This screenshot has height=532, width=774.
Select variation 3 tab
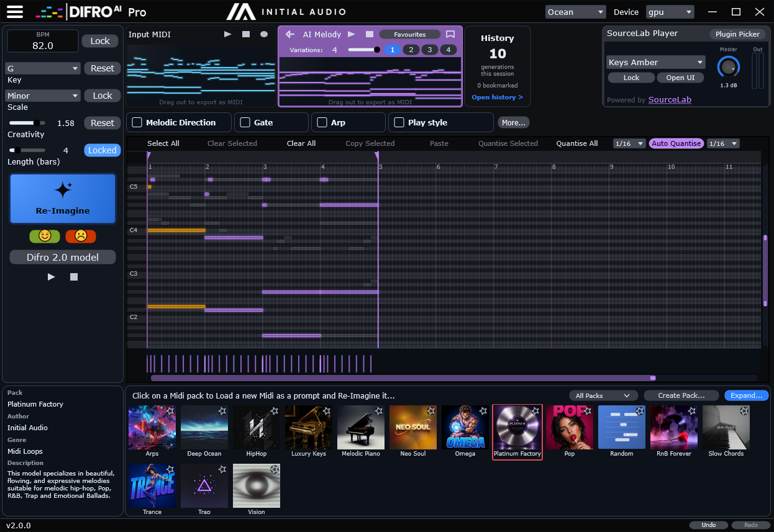pyautogui.click(x=430, y=50)
